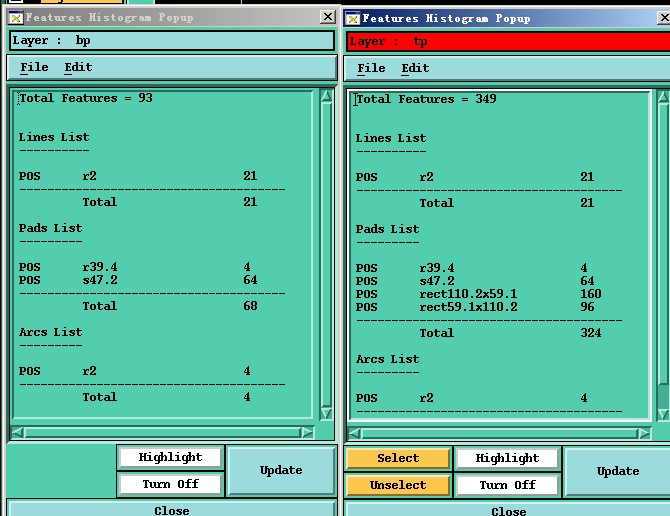Select POS r2 21 lines row in bp
Viewport: 670px width, 516px height.
(x=138, y=176)
